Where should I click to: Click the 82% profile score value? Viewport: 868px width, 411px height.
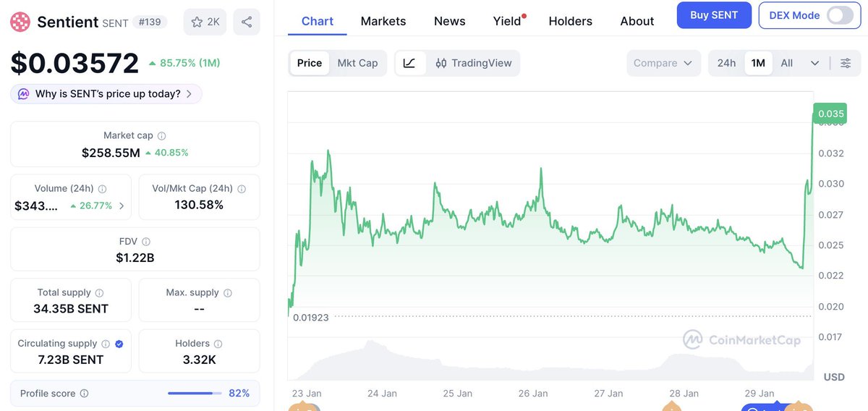[239, 394]
